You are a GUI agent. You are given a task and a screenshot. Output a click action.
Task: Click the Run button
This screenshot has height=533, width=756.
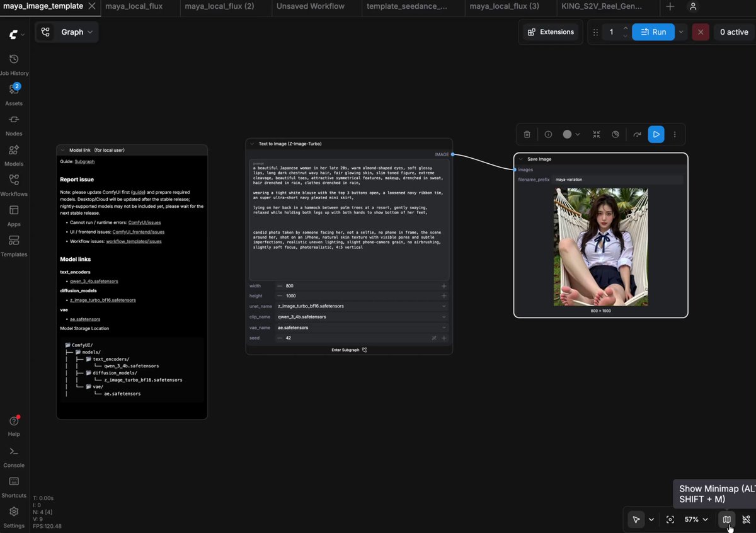point(653,32)
